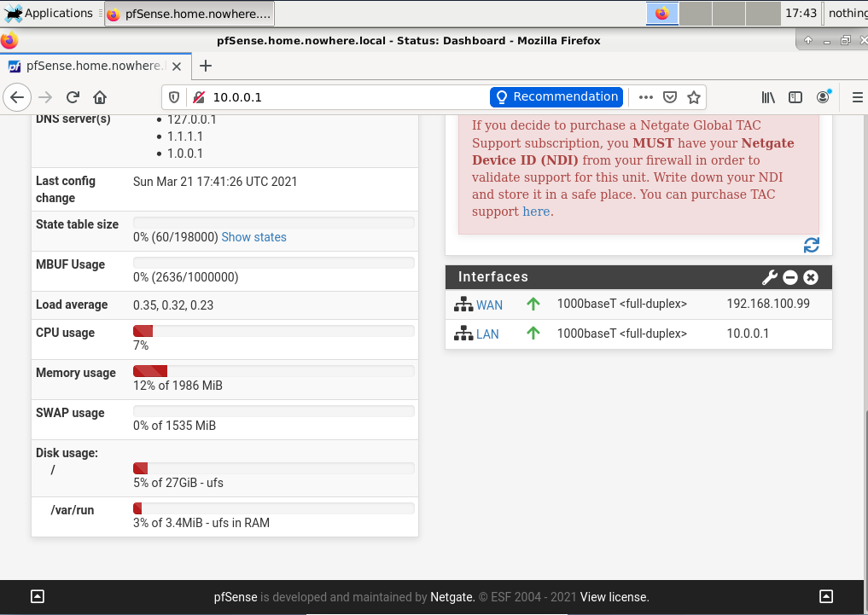
Task: Select the DNS server entry 1.1.1.1
Action: [185, 136]
